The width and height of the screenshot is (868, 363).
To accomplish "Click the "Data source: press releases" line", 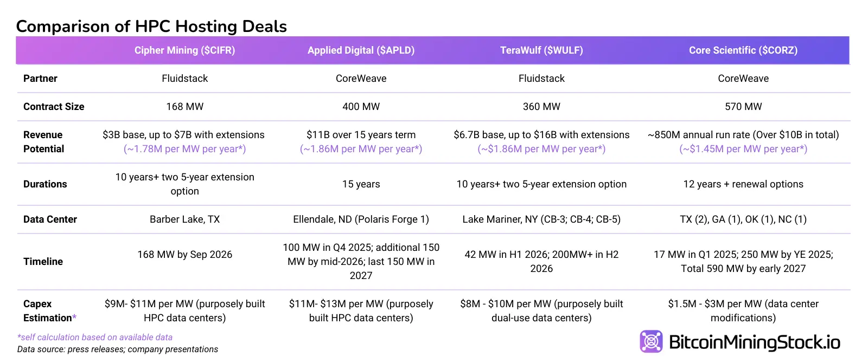I will pyautogui.click(x=117, y=349).
